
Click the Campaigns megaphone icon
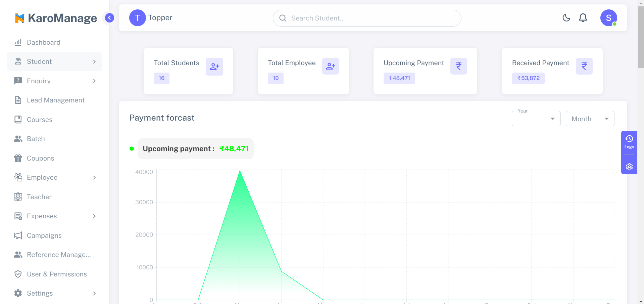pos(18,235)
